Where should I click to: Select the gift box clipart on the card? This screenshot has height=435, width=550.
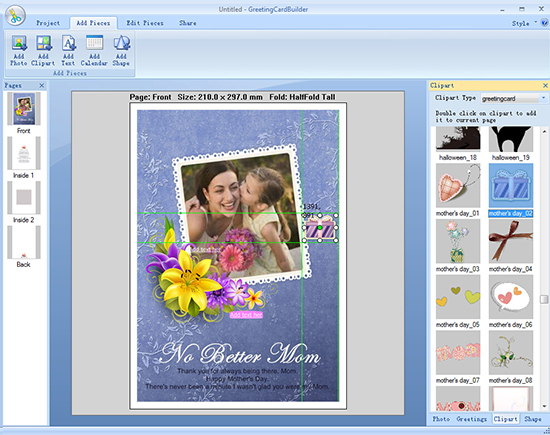pos(320,228)
